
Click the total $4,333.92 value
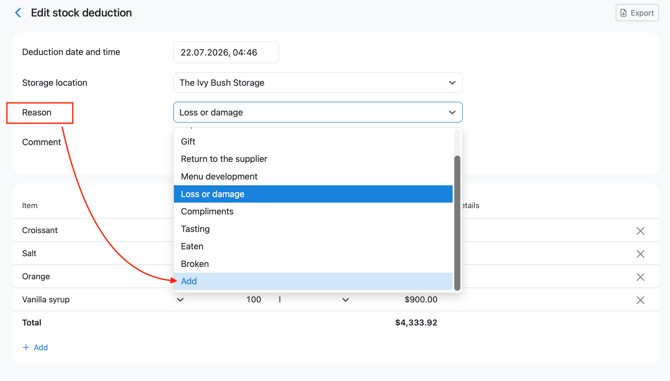click(x=416, y=322)
